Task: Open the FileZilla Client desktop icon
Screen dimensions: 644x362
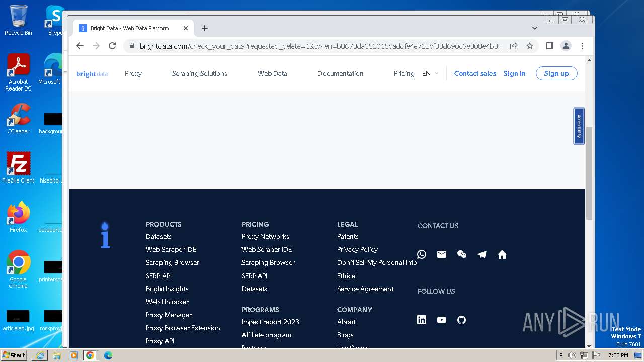Action: (18, 167)
